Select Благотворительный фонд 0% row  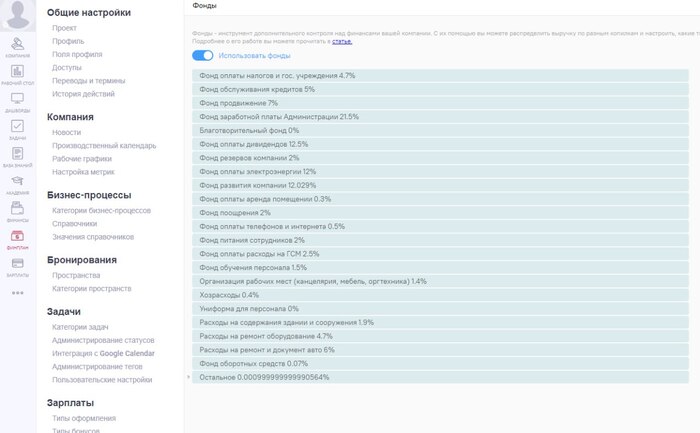click(440, 130)
